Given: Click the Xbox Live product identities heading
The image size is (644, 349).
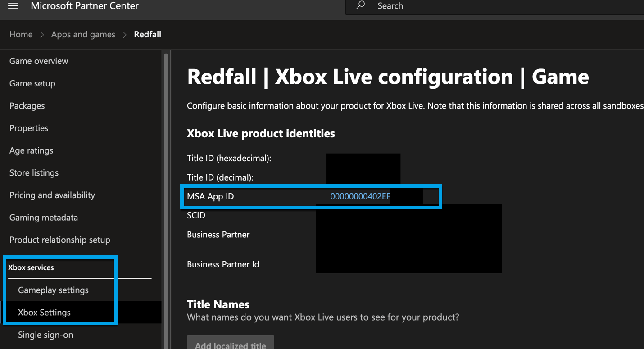Looking at the screenshot, I should pyautogui.click(x=261, y=134).
